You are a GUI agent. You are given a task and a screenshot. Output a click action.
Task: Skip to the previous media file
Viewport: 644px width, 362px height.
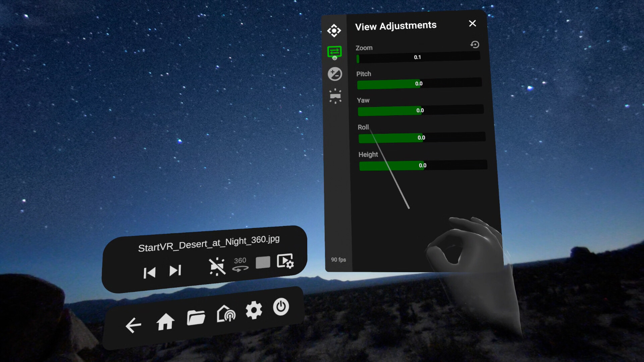click(x=149, y=273)
